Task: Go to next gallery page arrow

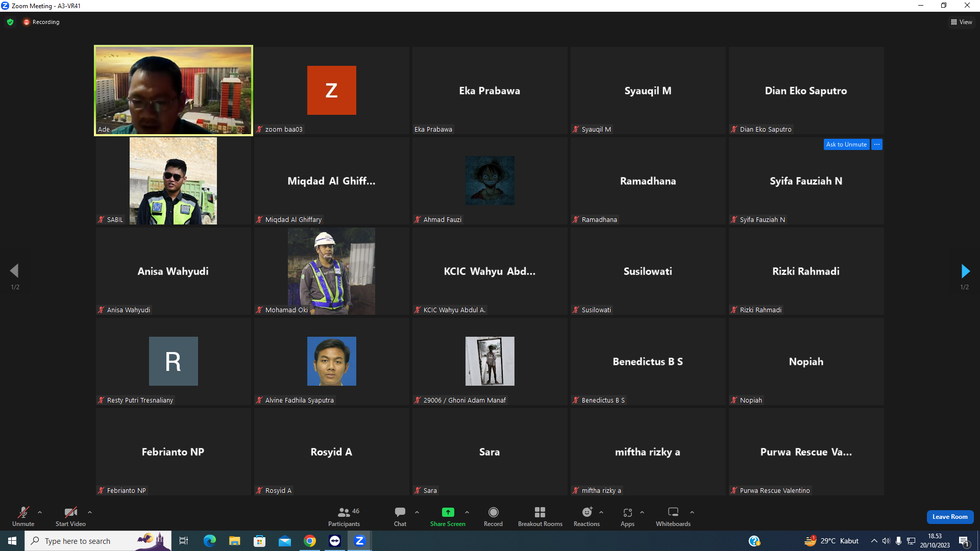Action: tap(965, 271)
